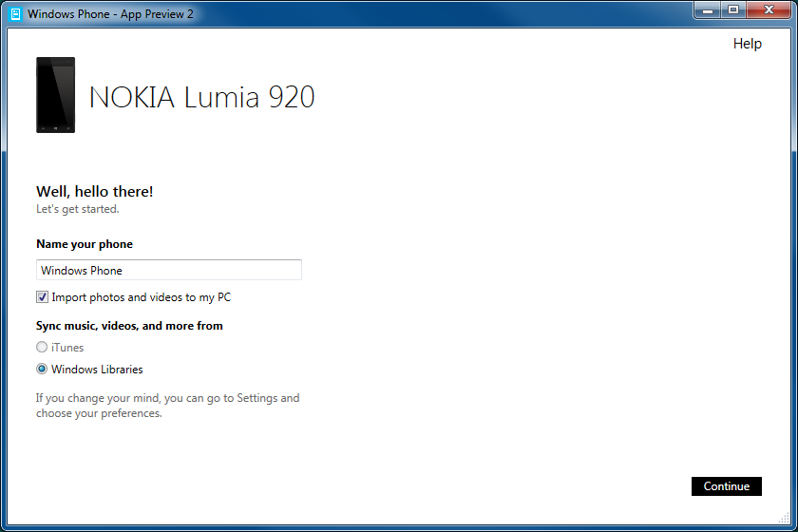Maximize the App Preview 2 window

733,10
